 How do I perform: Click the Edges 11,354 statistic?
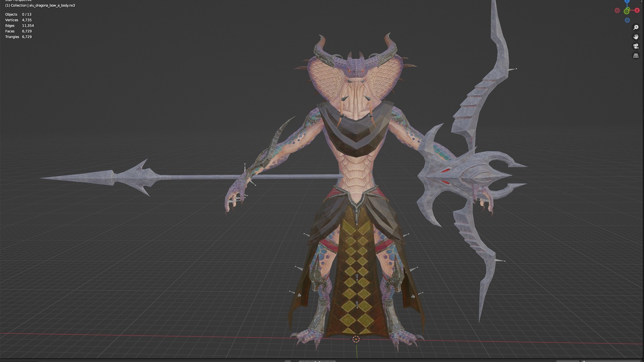click(20, 26)
